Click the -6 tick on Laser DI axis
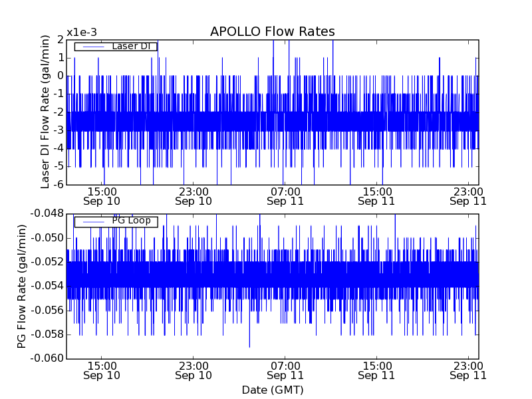The width and height of the screenshot is (532, 399). pyautogui.click(x=59, y=184)
